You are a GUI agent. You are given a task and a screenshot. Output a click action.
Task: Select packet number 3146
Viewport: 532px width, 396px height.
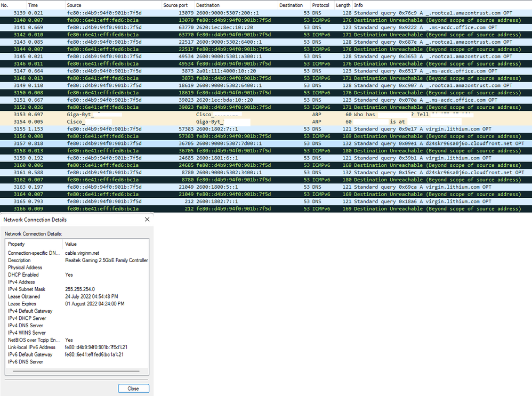[x=266, y=64]
